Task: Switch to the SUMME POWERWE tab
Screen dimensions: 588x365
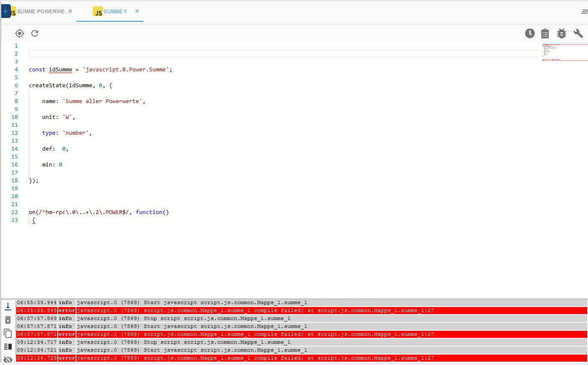Action: (42, 12)
